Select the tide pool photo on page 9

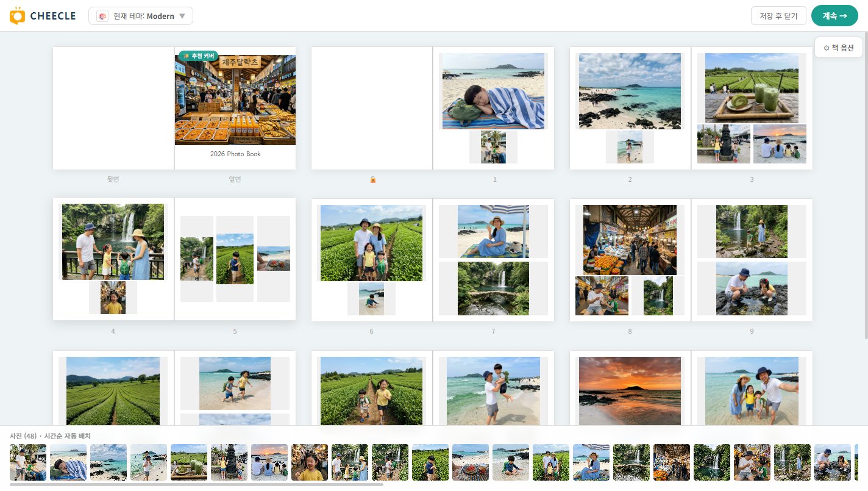click(752, 289)
